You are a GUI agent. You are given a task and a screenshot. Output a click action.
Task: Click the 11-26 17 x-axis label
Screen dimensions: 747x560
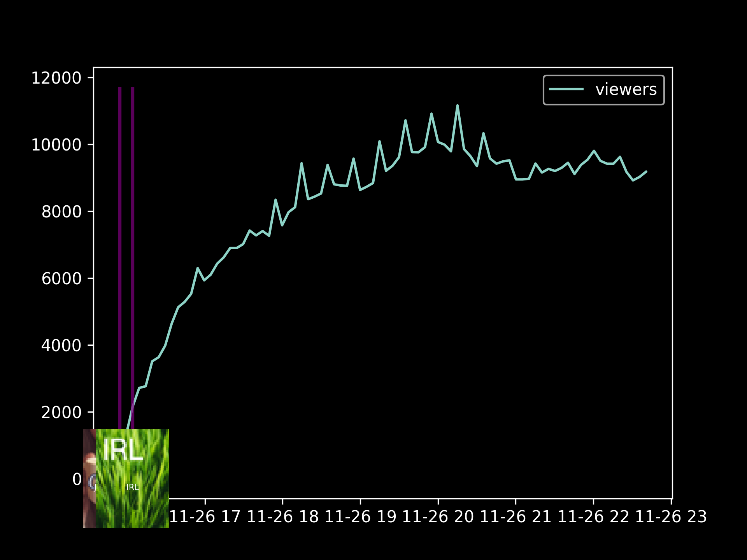[x=205, y=517]
